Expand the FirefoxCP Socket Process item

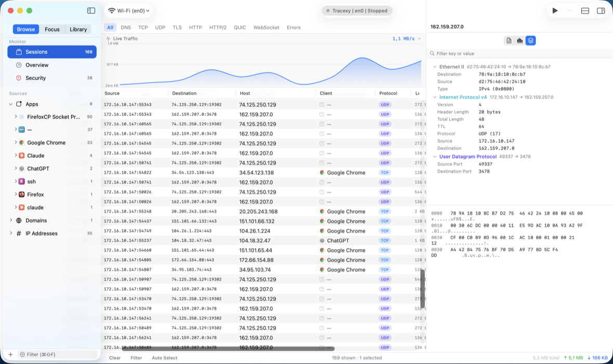[16, 116]
